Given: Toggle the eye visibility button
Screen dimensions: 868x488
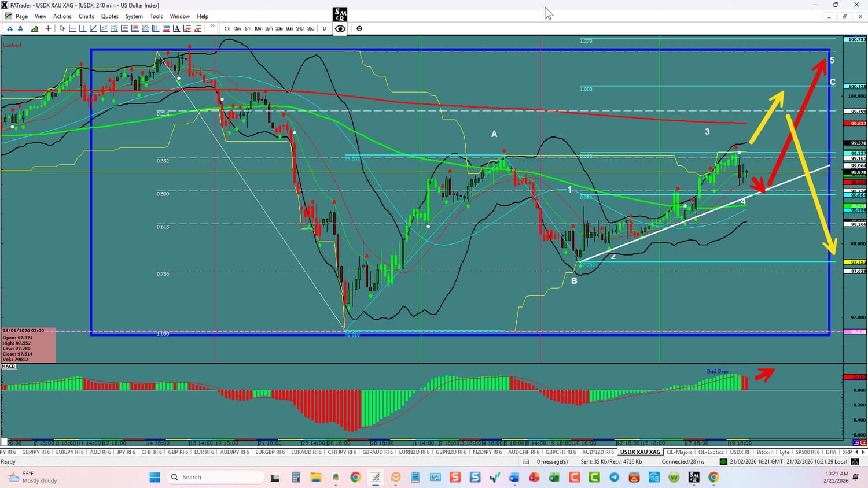Looking at the screenshot, I should 340,28.
